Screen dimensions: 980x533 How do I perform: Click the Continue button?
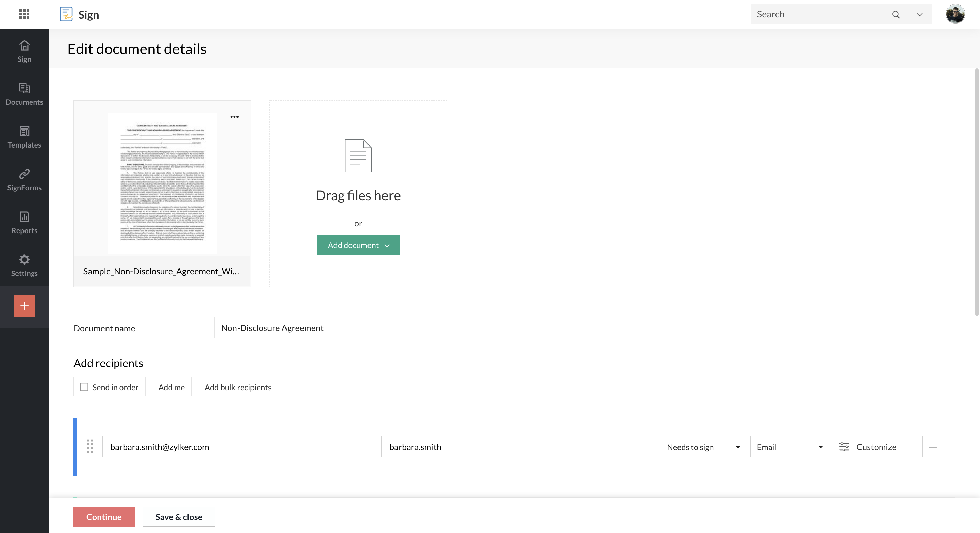click(x=104, y=517)
